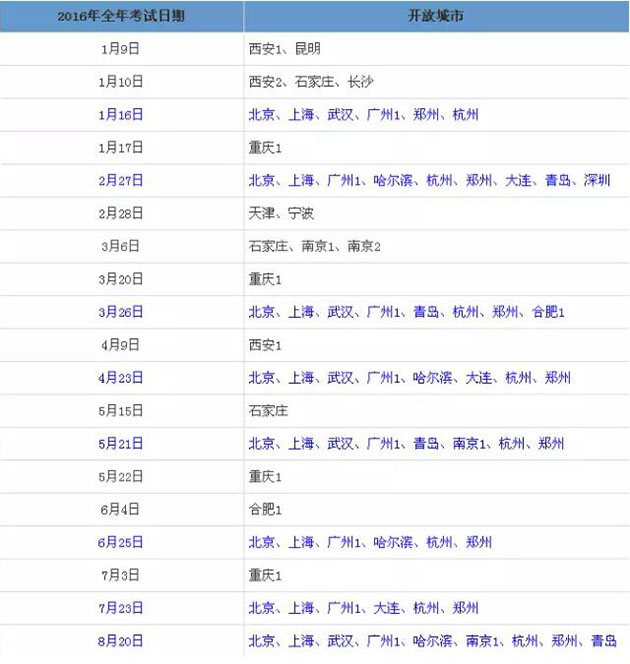Select the 1月9日 date cell
The image size is (630, 664).
point(121,49)
